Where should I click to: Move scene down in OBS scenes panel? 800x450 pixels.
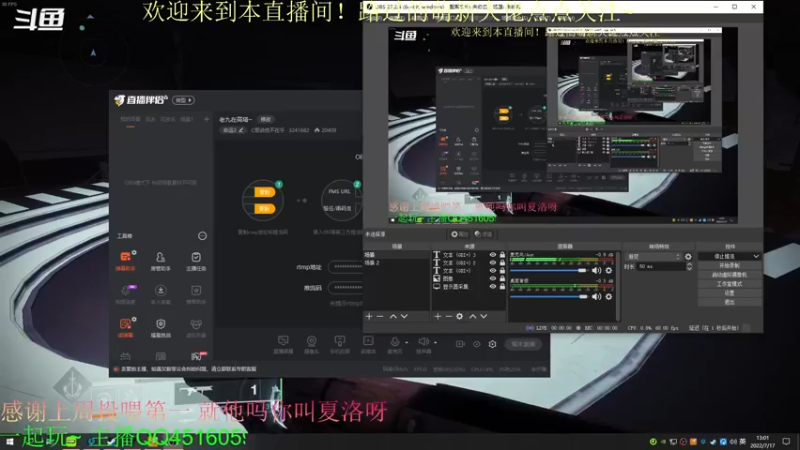pos(404,316)
